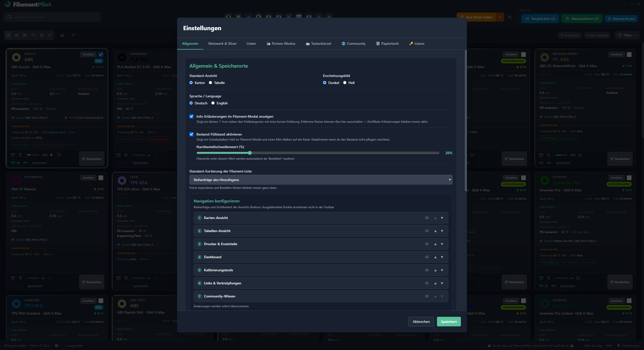Select the Hell appearance radio button
This screenshot has width=644, height=350.
(x=345, y=83)
